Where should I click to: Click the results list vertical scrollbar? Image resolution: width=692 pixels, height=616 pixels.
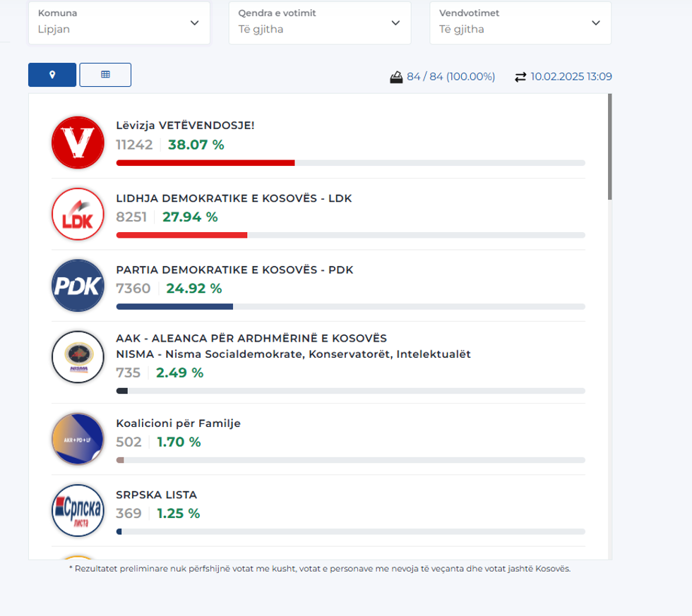point(609,148)
